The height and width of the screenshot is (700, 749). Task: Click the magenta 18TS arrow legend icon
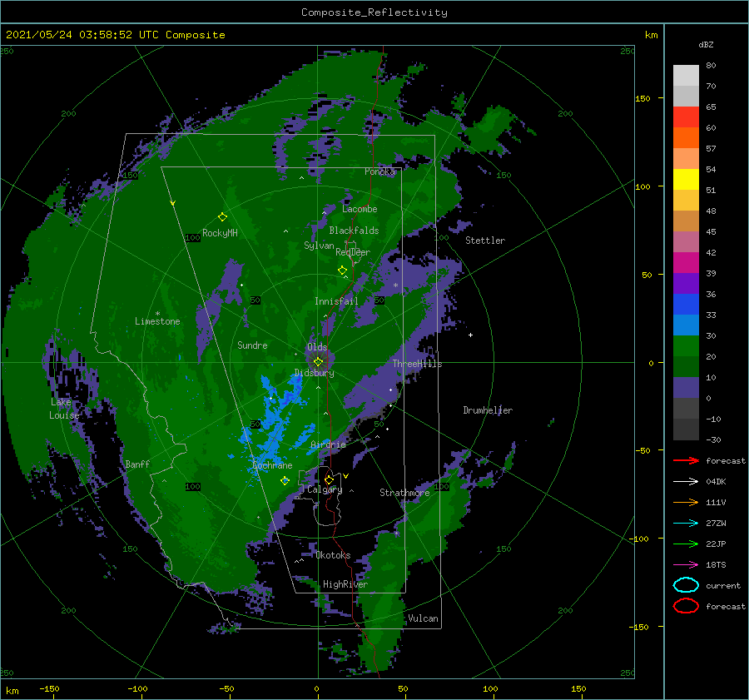click(686, 565)
